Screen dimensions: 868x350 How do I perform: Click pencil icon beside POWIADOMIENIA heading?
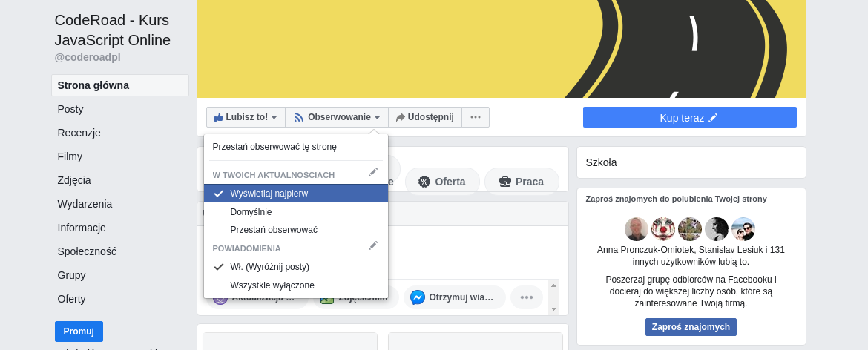pos(373,245)
